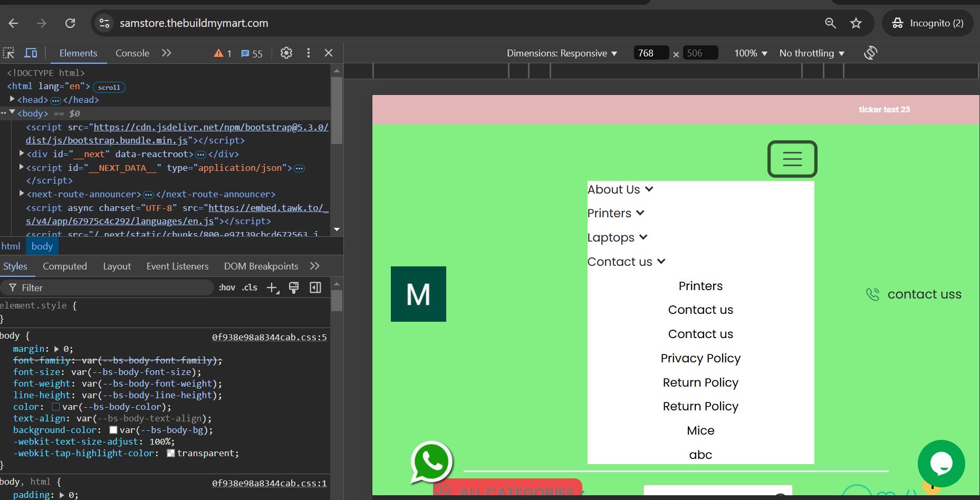Switch to the Elements tab
Viewport: 980px width, 500px height.
tap(78, 53)
